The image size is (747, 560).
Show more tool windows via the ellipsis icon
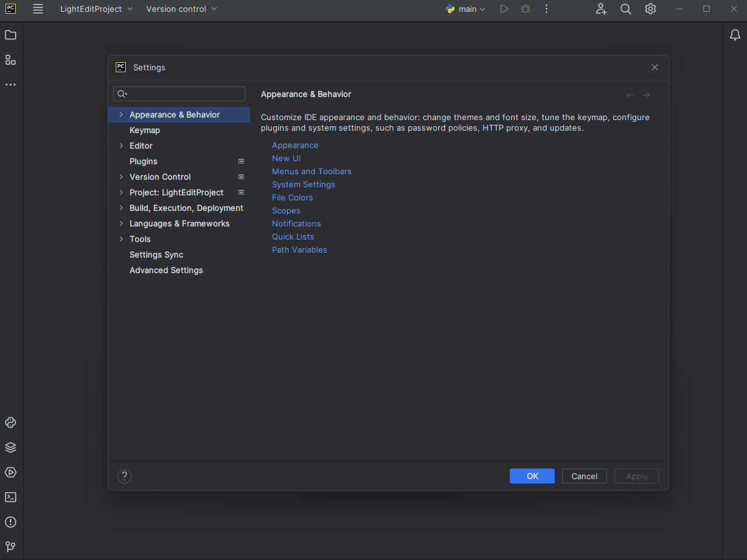tap(11, 85)
